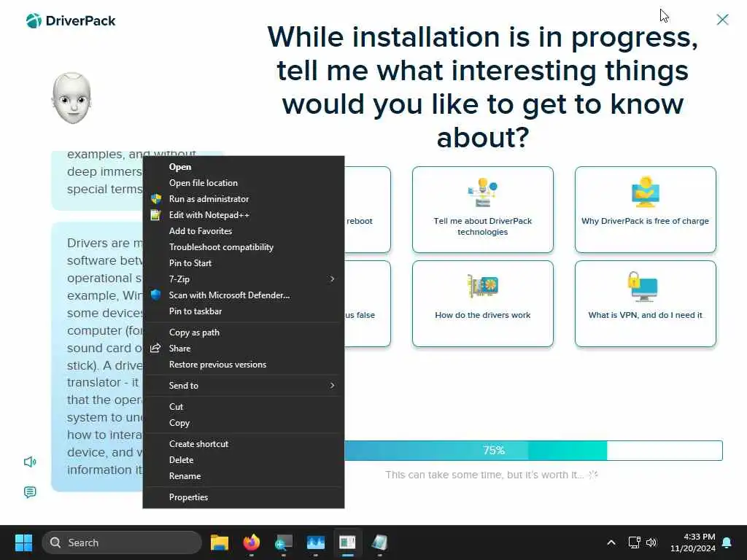This screenshot has height=560, width=747.
Task: Choose Troubleshoot compatibility
Action: [x=244, y=247]
